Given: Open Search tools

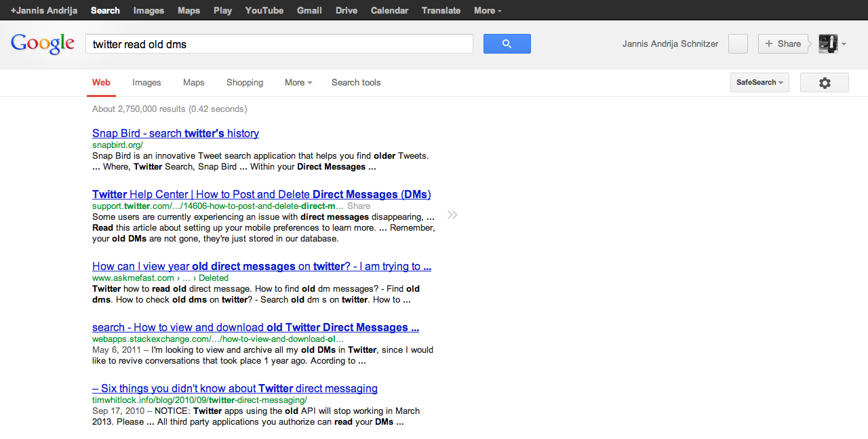Looking at the screenshot, I should (x=356, y=83).
